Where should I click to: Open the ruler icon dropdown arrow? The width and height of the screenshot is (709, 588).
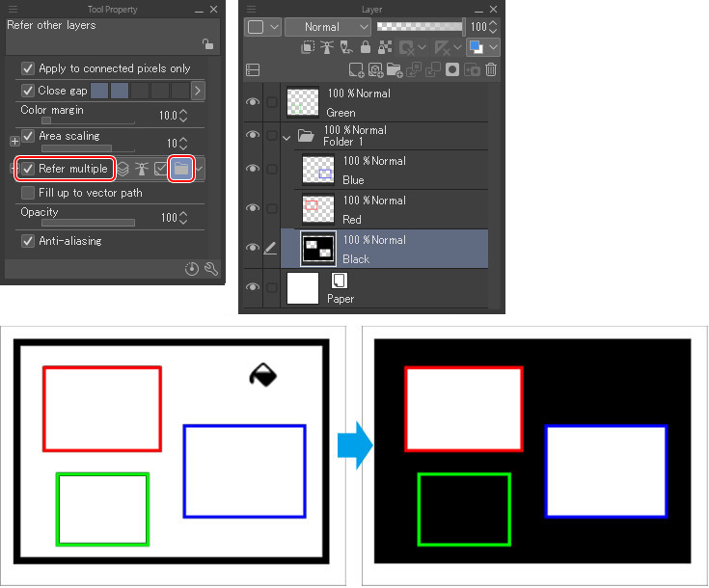(x=457, y=47)
